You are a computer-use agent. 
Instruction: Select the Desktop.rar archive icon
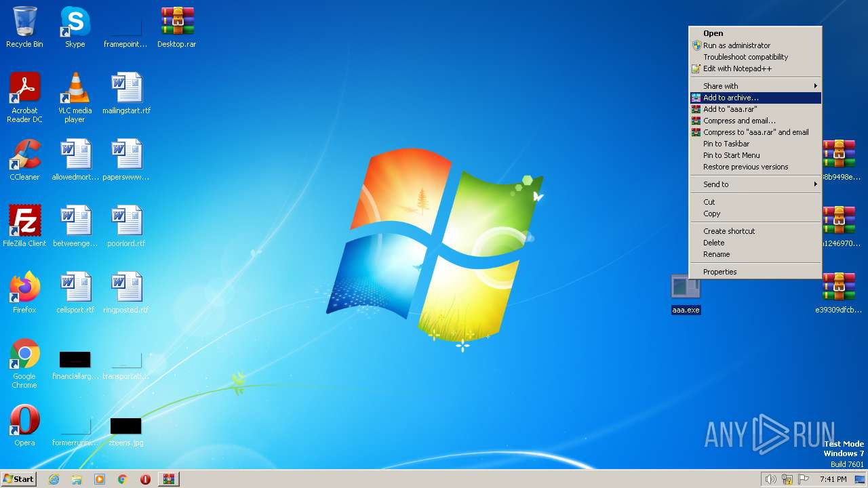[x=176, y=27]
